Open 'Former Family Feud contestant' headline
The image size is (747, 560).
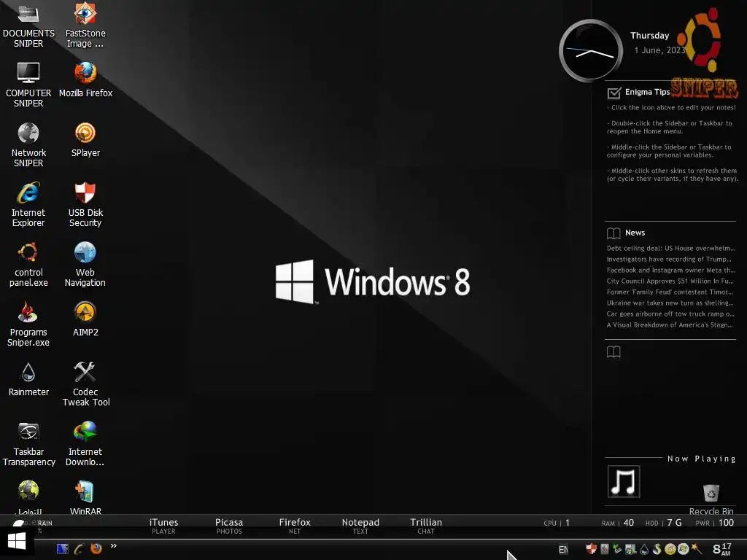tap(670, 292)
